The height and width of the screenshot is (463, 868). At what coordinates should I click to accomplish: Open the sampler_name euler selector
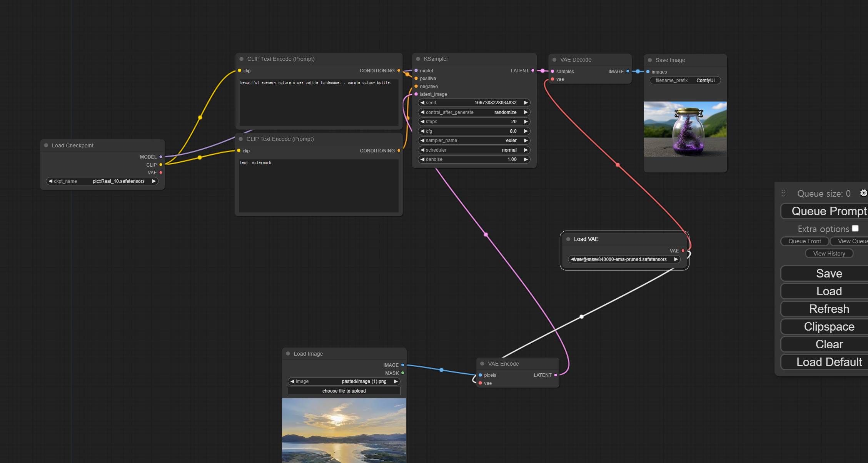tap(474, 140)
